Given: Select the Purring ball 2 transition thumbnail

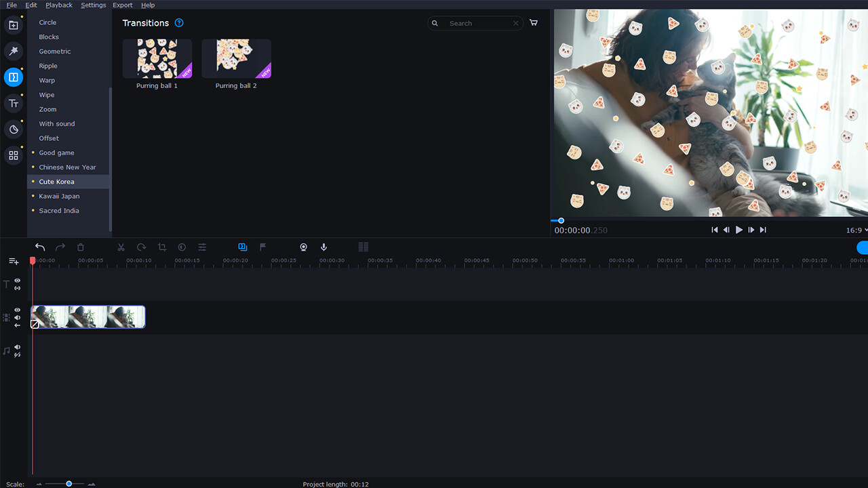Looking at the screenshot, I should (x=236, y=58).
